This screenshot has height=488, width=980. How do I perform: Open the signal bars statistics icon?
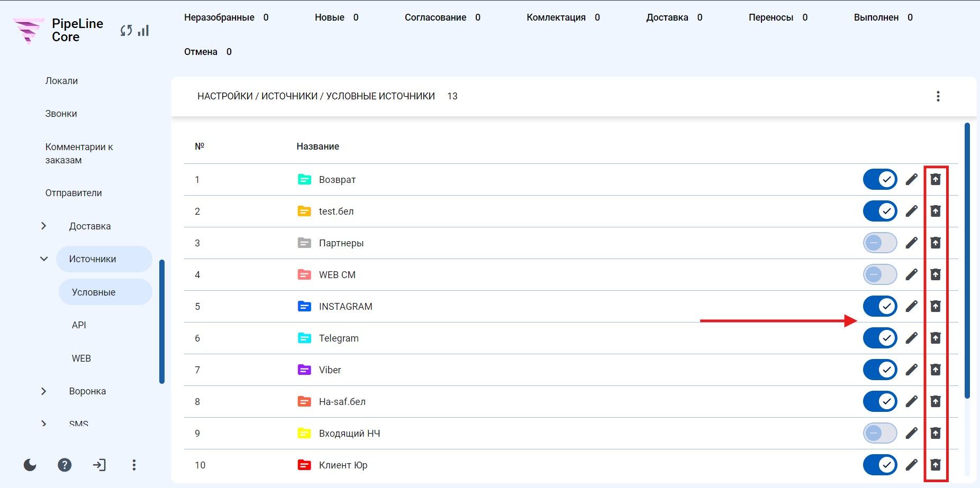coord(143,31)
